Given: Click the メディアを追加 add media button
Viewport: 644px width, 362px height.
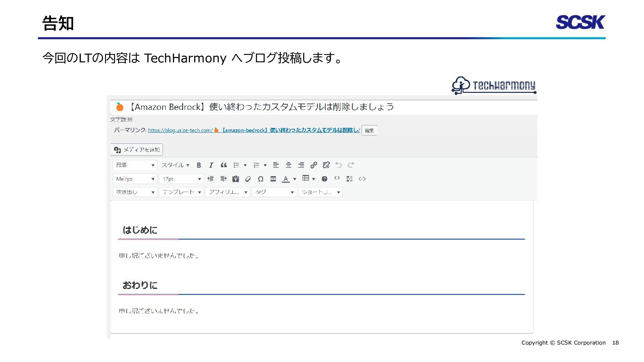Looking at the screenshot, I should [x=137, y=149].
